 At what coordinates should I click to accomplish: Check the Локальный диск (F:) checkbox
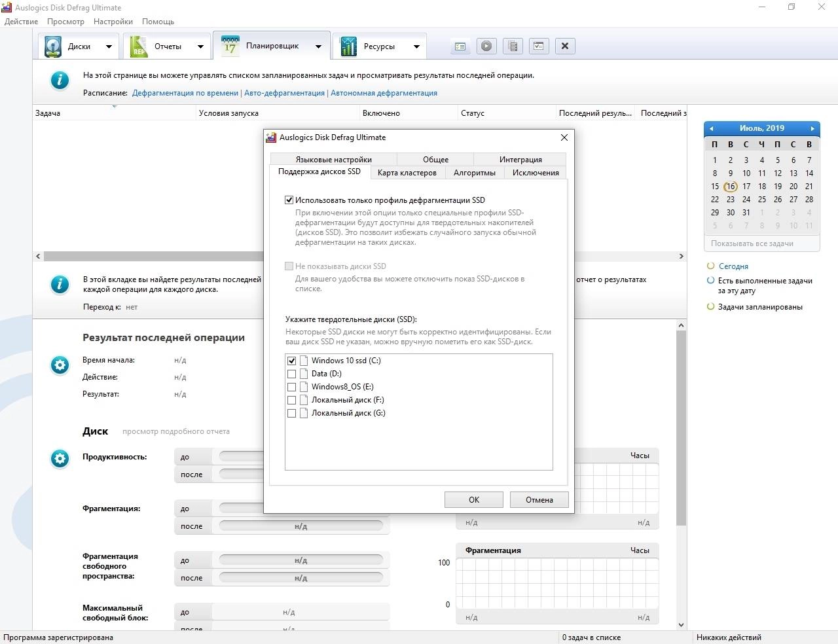coord(292,400)
